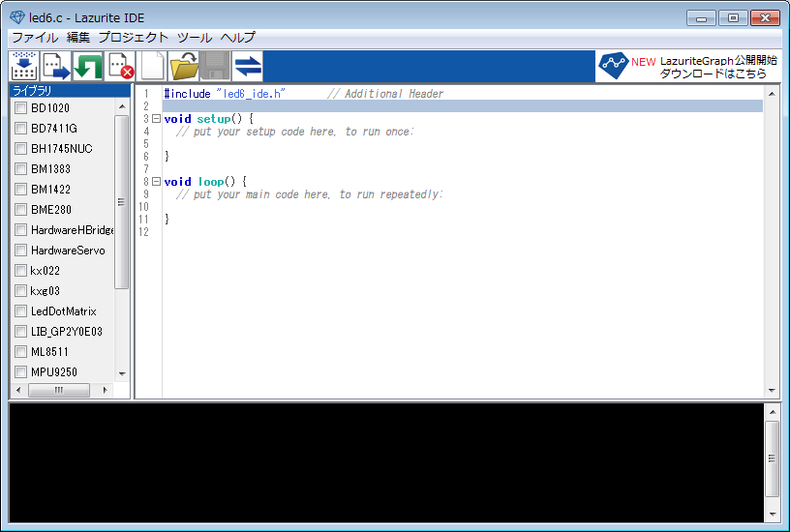Open the プロジェクト menu

point(134,38)
